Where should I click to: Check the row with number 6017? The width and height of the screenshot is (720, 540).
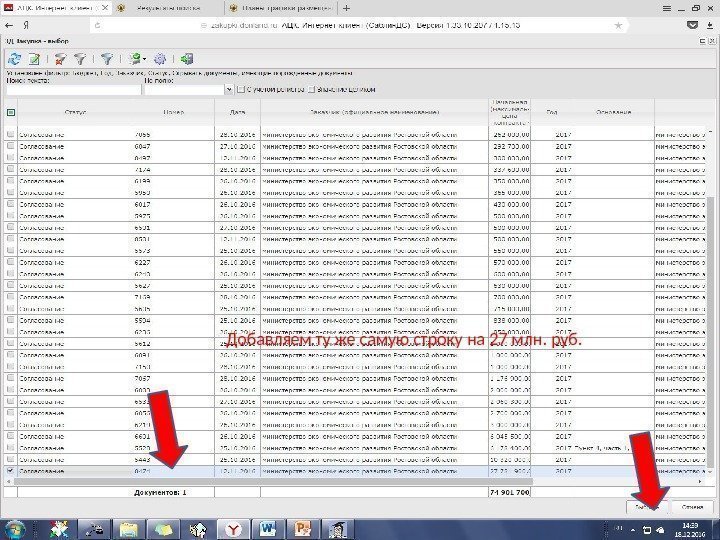11,203
